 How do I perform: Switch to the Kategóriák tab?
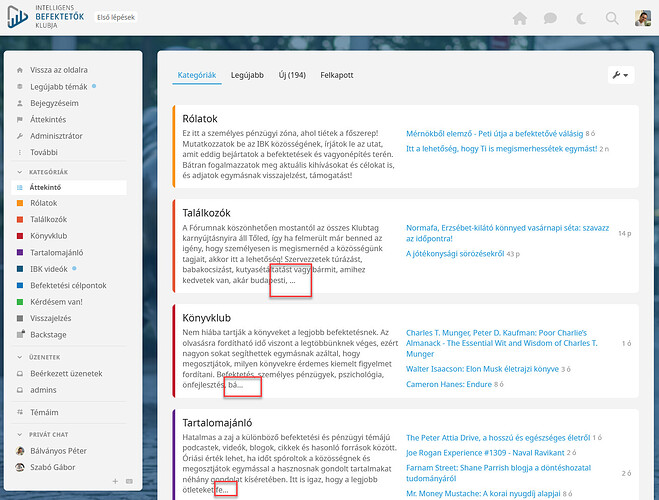click(x=197, y=75)
